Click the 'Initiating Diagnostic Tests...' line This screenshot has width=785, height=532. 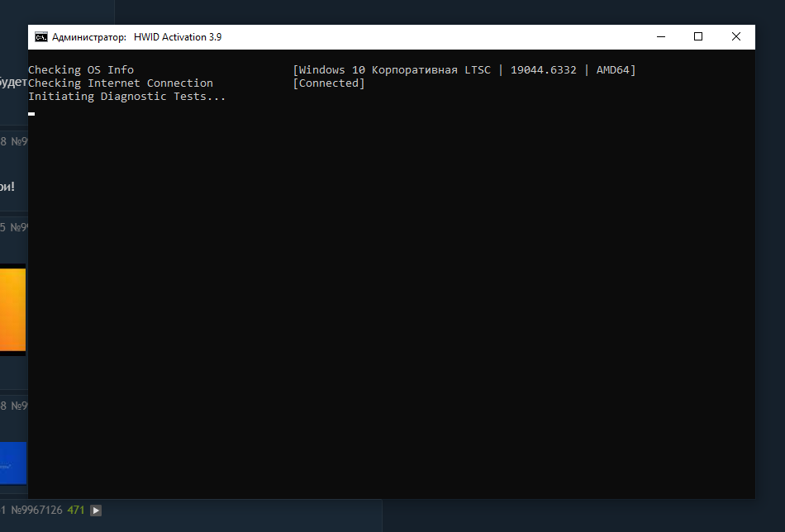point(127,96)
